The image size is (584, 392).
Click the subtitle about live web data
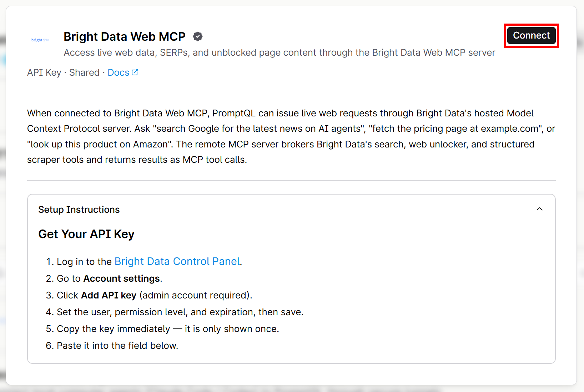tap(280, 52)
